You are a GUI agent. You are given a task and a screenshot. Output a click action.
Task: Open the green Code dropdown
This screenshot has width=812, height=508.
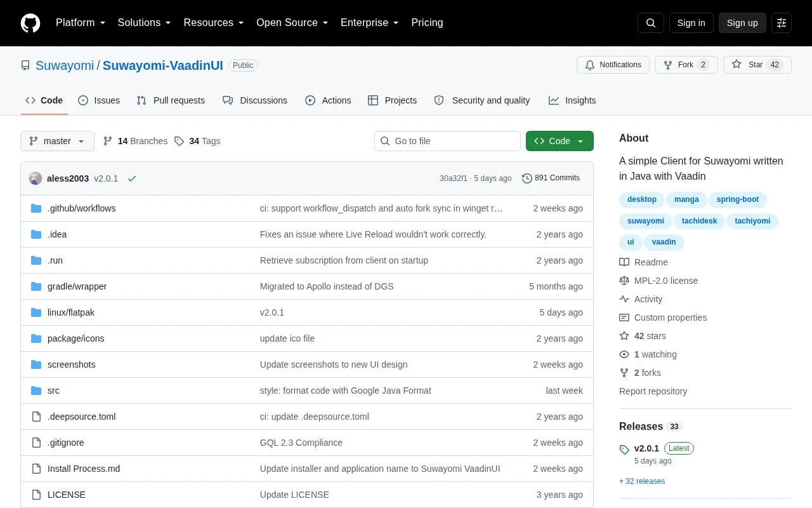click(x=560, y=141)
